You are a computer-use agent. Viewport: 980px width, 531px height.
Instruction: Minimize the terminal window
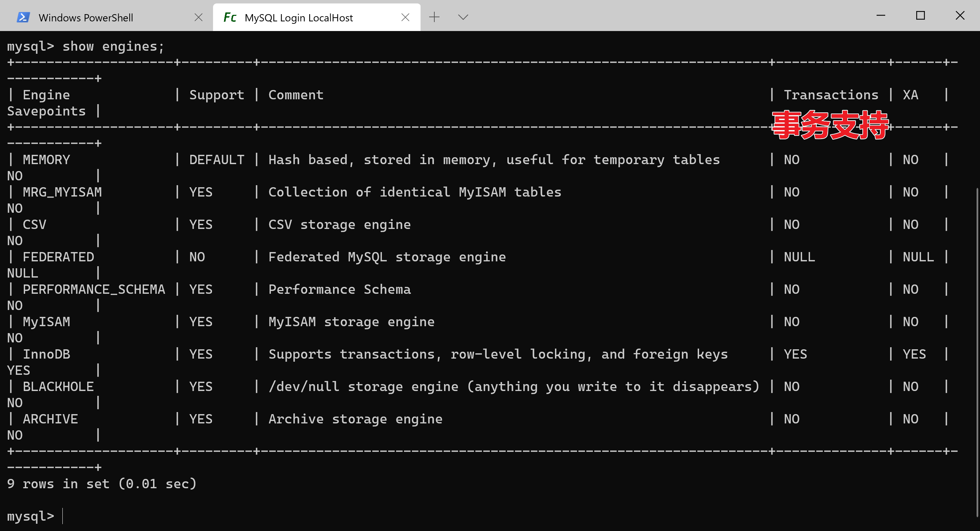point(881,16)
